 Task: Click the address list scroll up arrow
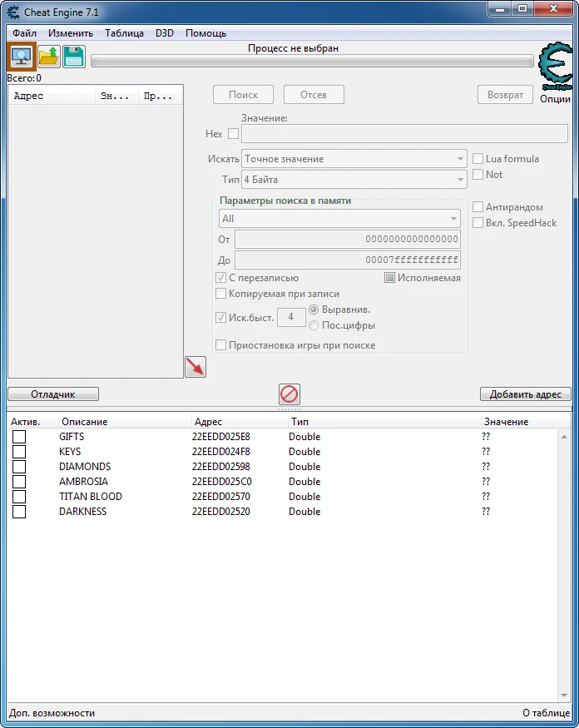[x=564, y=437]
